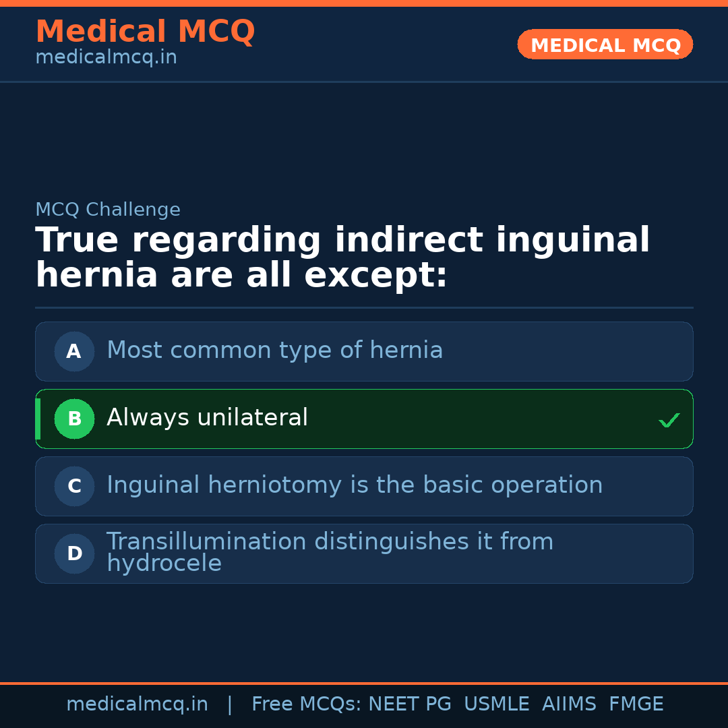Open the medicalmcq.in link in the footer
The width and height of the screenshot is (728, 728).
pos(137,704)
